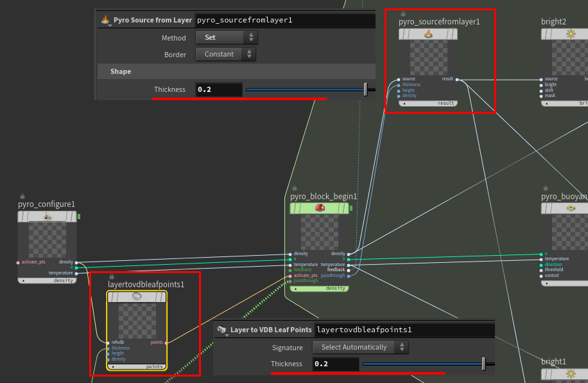The image size is (588, 383).
Task: Collapse the Shape parameter section
Action: click(x=121, y=71)
